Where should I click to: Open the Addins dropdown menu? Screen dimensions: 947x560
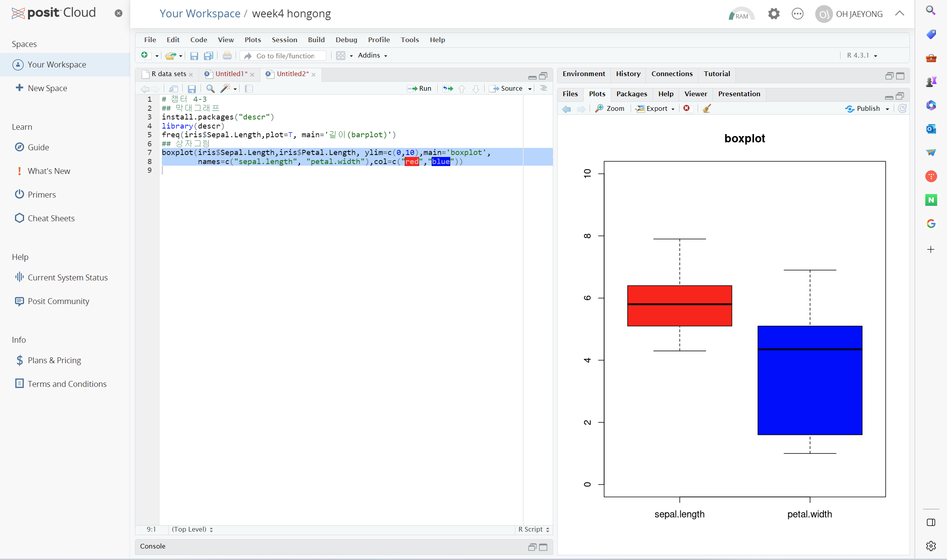click(372, 56)
